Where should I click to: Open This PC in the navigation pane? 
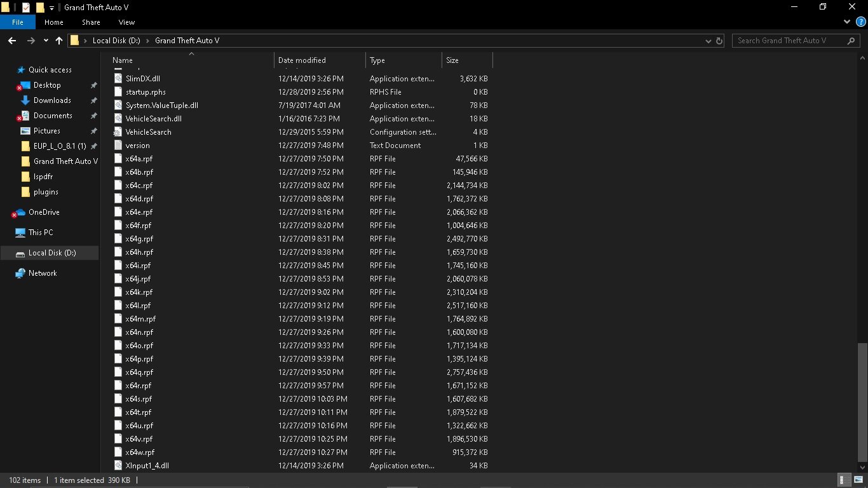pos(41,233)
